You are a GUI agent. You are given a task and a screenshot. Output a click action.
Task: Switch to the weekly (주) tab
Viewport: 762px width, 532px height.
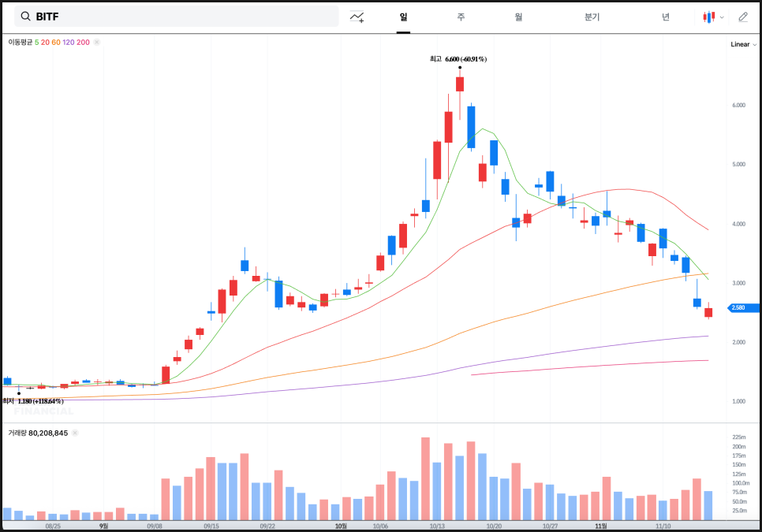tap(461, 17)
